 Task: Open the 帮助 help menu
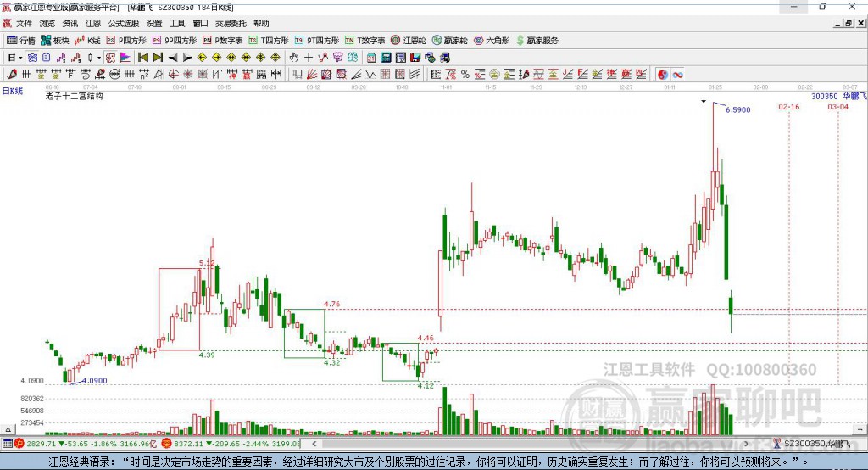tap(261, 23)
